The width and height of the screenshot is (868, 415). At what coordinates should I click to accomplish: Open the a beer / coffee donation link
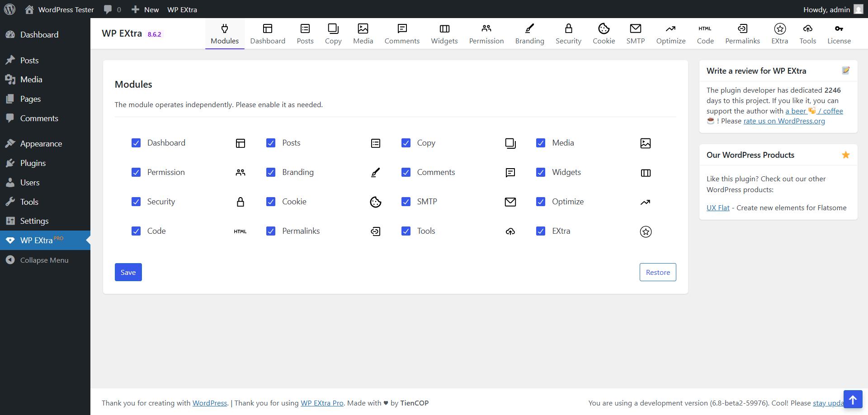pyautogui.click(x=814, y=111)
